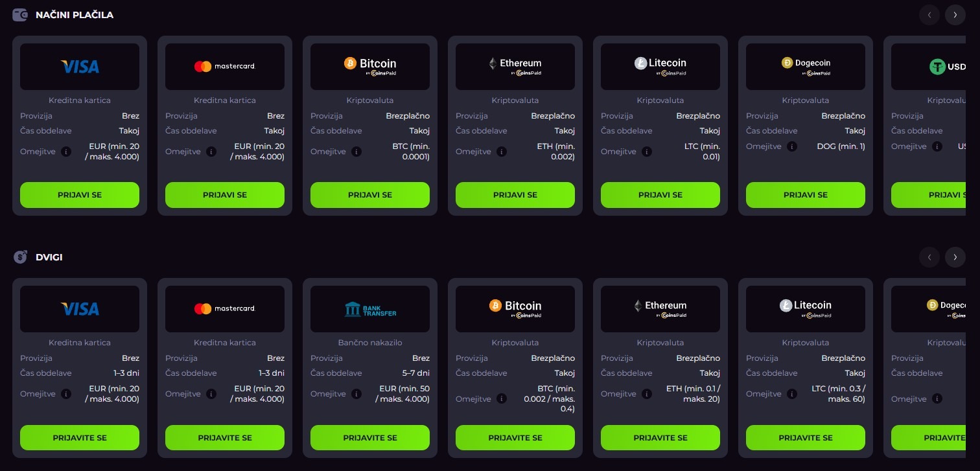
Task: Click Prijavite se under Bitcoin withdrawal card
Action: click(x=515, y=438)
